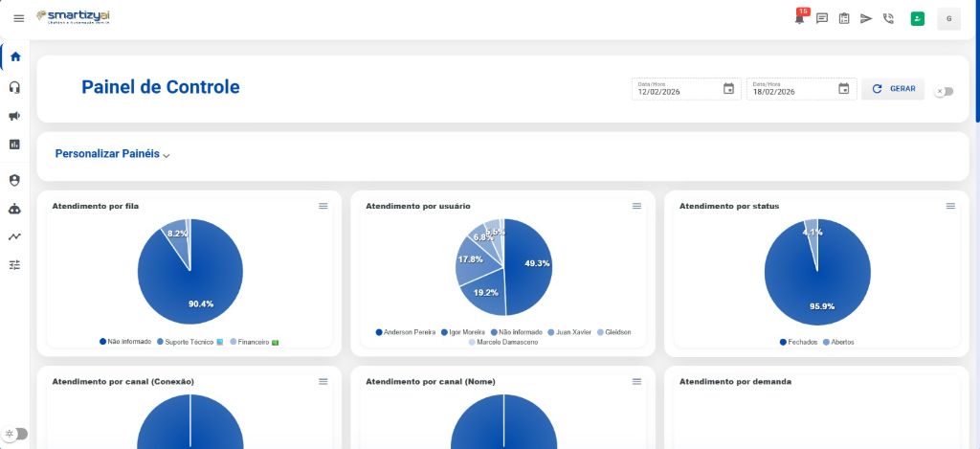
Task: Click the phone call icon in header
Action: [888, 19]
